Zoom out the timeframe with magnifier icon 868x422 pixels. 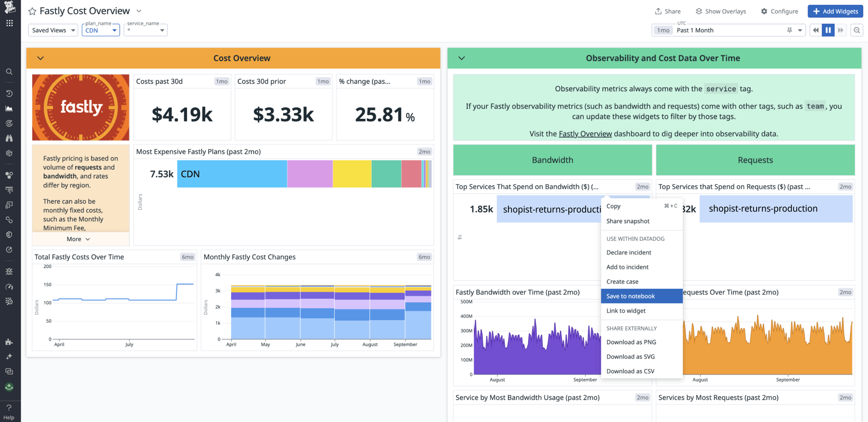(857, 30)
